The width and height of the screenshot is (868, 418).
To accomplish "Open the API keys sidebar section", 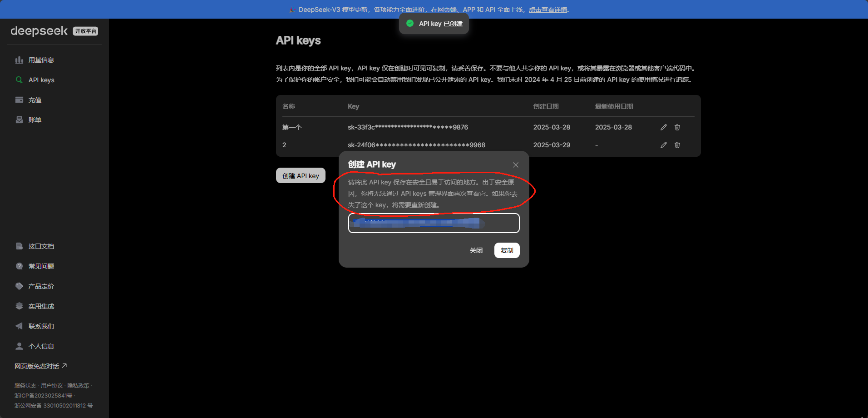I will tap(41, 80).
